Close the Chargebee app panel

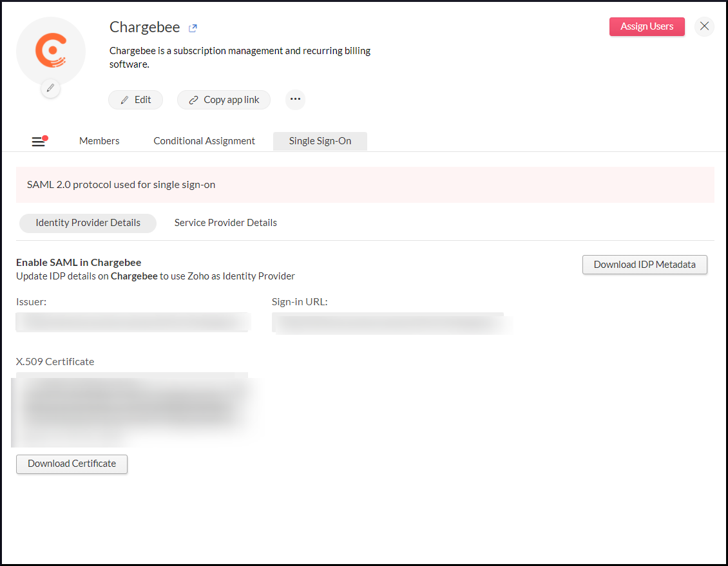click(x=704, y=26)
